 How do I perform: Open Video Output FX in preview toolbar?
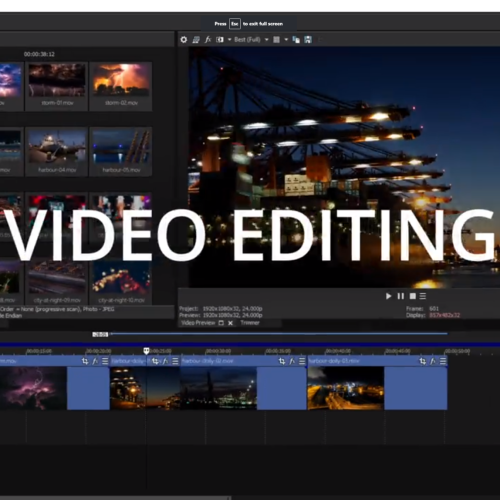(x=208, y=40)
